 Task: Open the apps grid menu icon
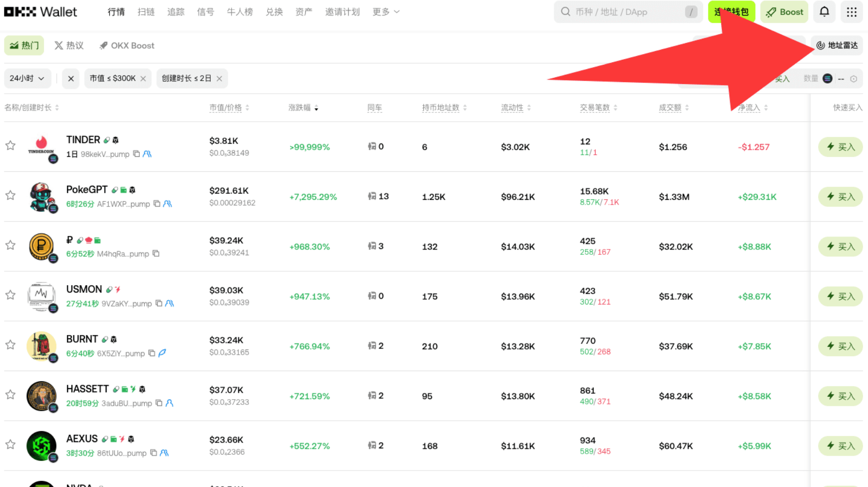(x=852, y=12)
